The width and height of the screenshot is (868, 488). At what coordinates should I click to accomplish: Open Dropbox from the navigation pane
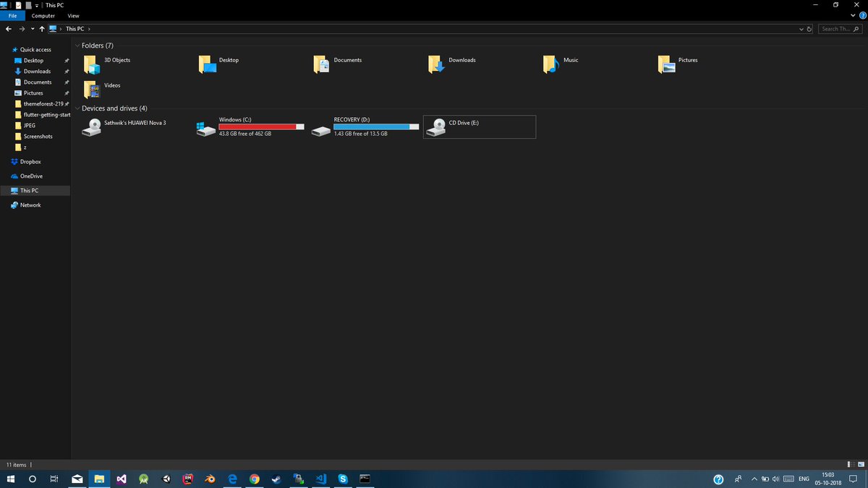pyautogui.click(x=29, y=161)
